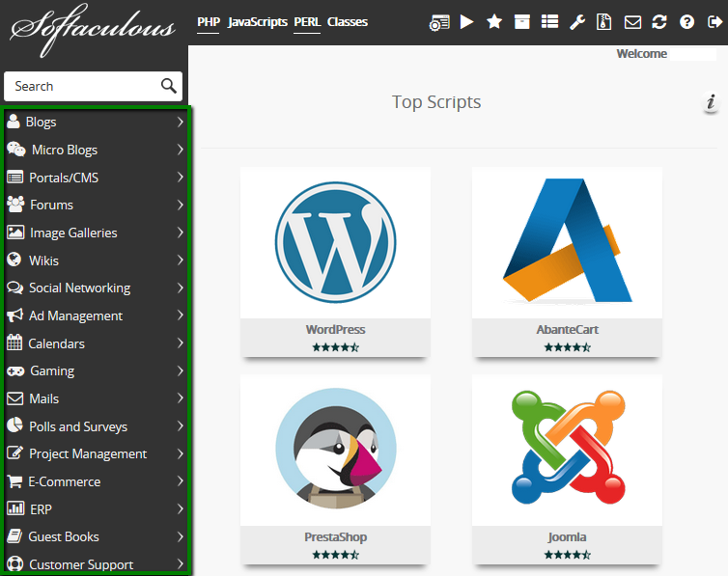
Task: Open the WordPress script link
Action: pos(335,330)
